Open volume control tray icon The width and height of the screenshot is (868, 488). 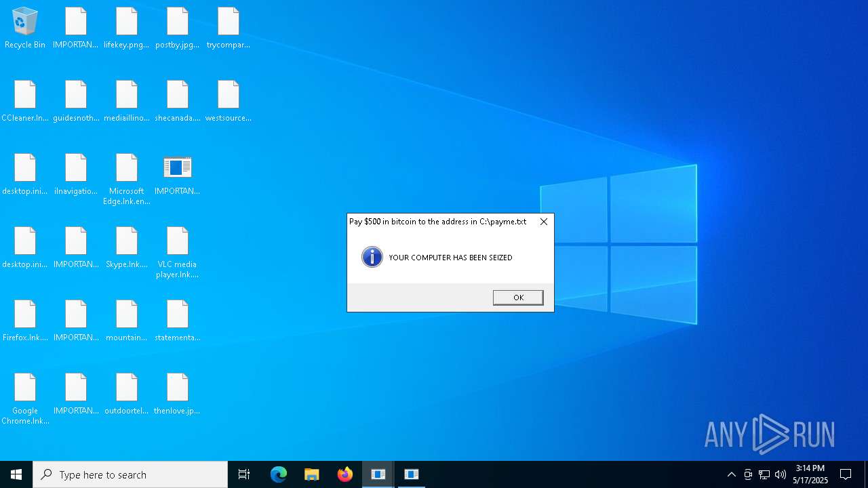pos(781,474)
